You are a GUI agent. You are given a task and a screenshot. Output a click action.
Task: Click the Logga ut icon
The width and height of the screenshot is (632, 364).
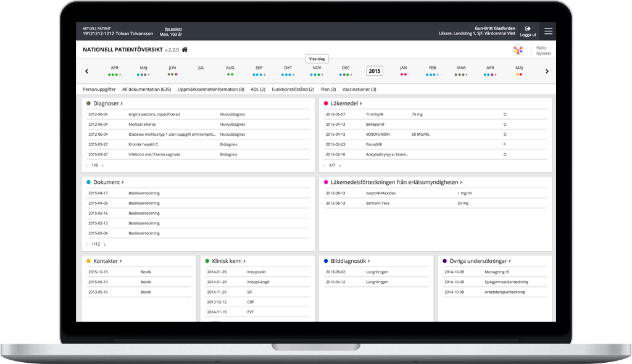coord(528,29)
